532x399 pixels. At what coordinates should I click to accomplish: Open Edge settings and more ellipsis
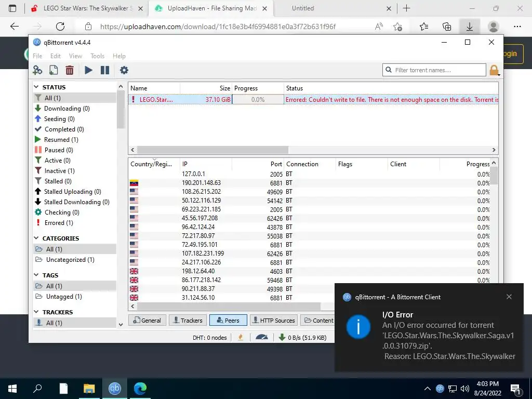click(x=517, y=26)
